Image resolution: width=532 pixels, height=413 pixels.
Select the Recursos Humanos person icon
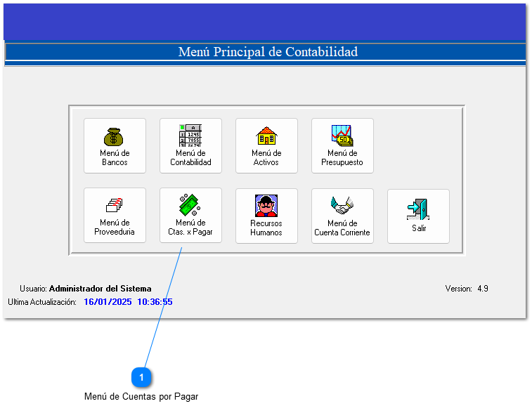pyautogui.click(x=266, y=206)
